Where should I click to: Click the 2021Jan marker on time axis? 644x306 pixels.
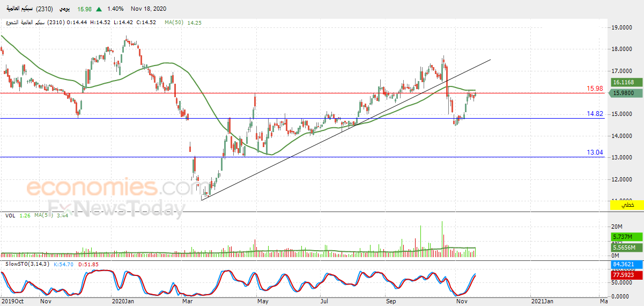[542, 301]
